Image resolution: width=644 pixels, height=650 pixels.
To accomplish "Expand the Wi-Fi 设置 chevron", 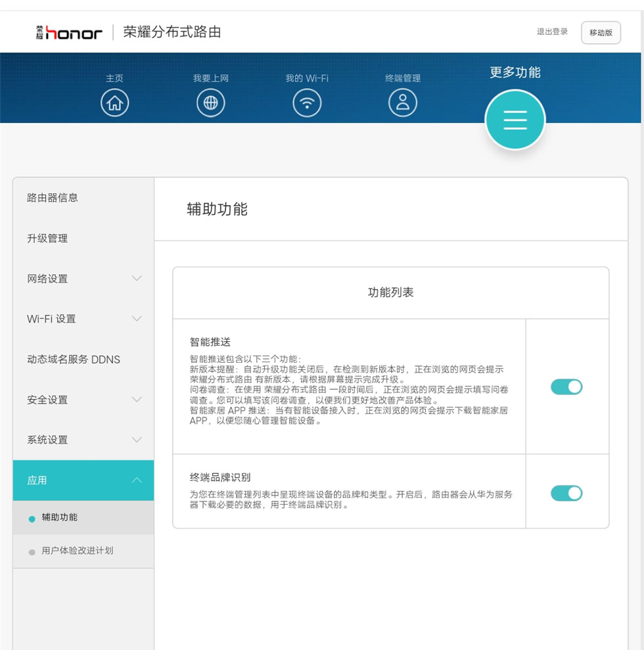I will click(137, 319).
